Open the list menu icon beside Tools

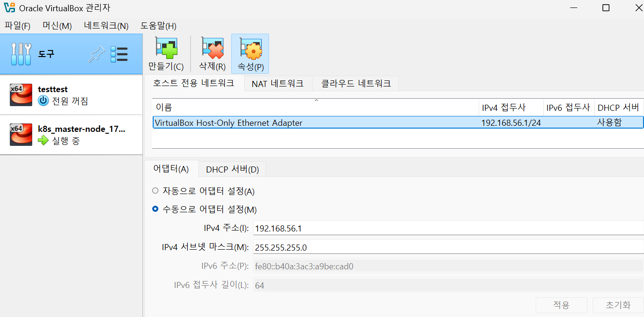119,54
